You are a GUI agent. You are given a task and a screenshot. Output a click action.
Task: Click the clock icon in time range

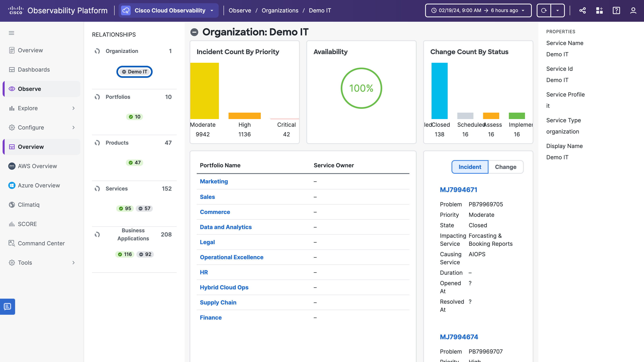pyautogui.click(x=434, y=10)
